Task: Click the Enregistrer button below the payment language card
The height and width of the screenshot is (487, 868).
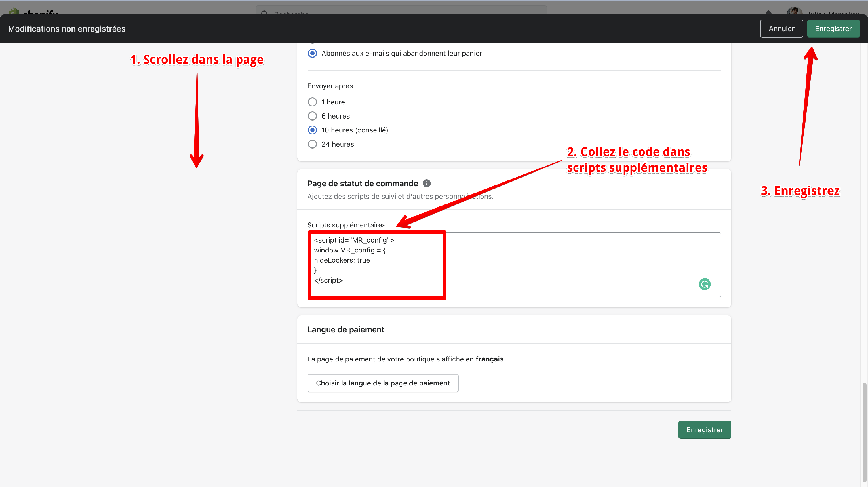Action: point(705,430)
